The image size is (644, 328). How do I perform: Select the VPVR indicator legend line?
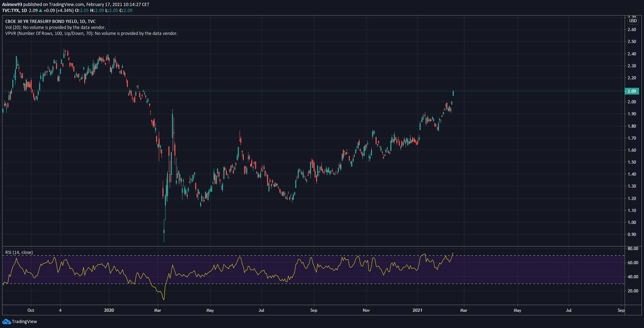pyautogui.click(x=91, y=34)
